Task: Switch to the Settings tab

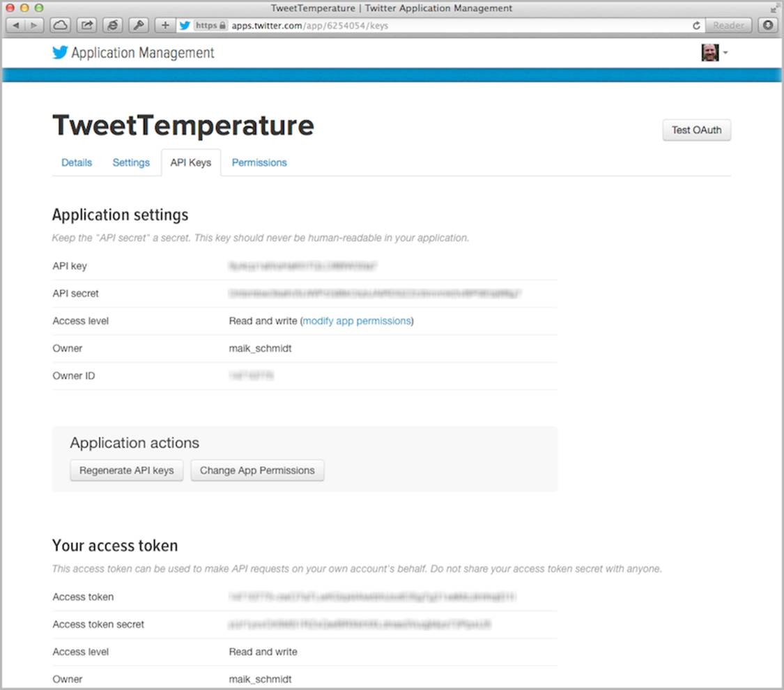Action: [x=131, y=162]
